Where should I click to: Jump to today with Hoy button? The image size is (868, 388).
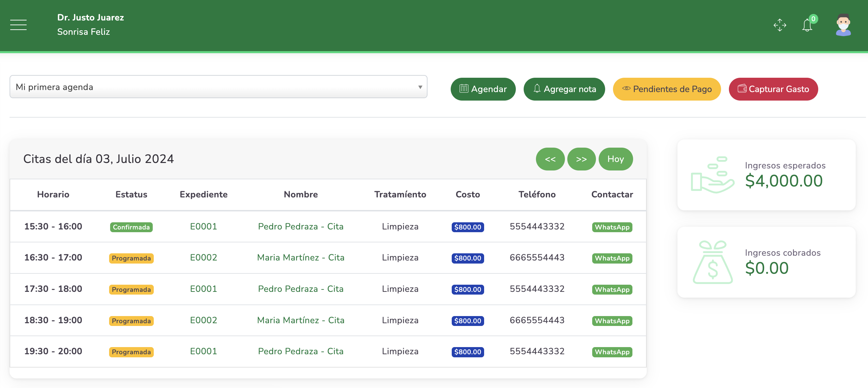pos(615,159)
